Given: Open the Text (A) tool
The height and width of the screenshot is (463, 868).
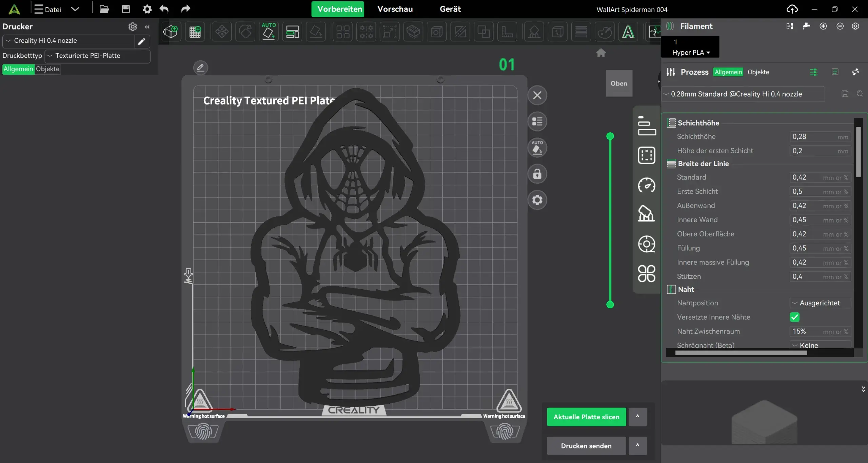Looking at the screenshot, I should (x=628, y=32).
